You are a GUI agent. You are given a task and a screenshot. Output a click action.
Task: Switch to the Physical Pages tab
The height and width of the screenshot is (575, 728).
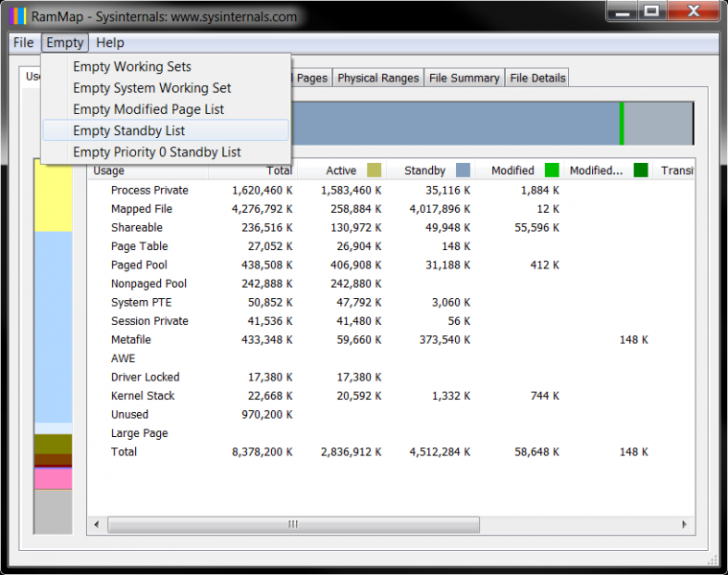[311, 78]
